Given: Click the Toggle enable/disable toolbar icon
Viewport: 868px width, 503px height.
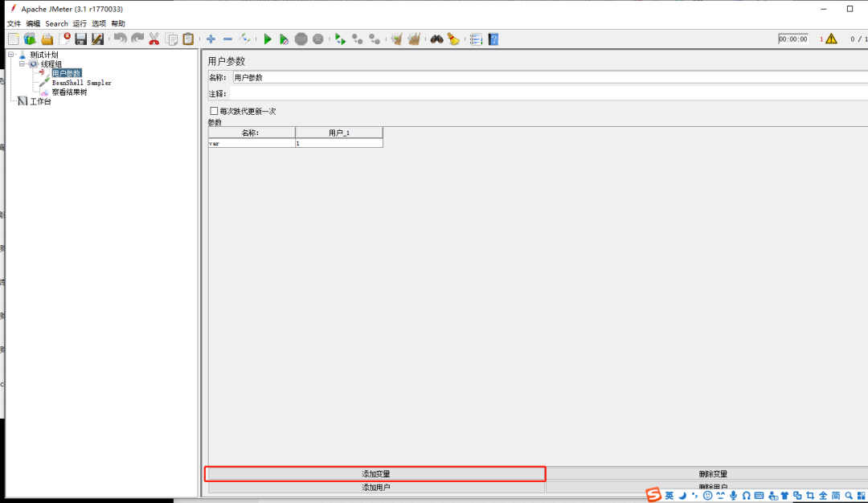Looking at the screenshot, I should (x=244, y=39).
